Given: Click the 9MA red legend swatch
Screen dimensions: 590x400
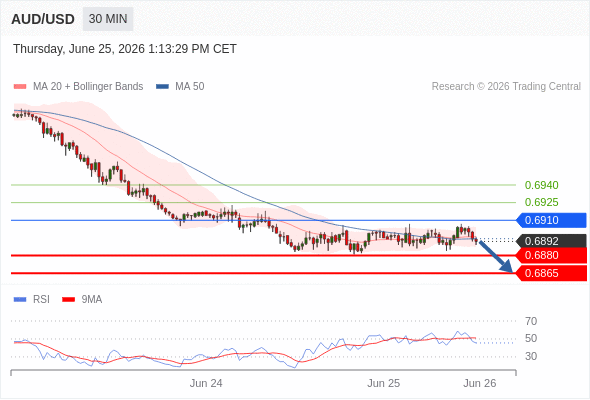Looking at the screenshot, I should pyautogui.click(x=68, y=300).
